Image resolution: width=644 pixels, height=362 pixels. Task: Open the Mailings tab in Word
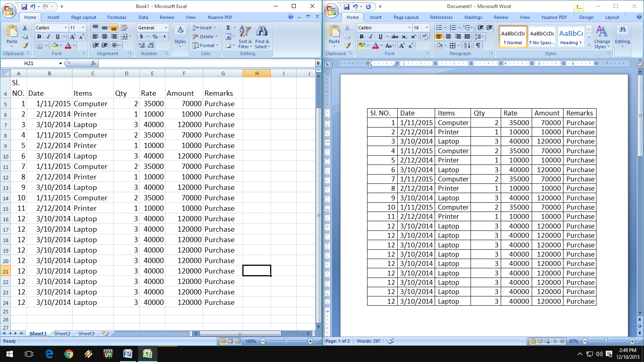coord(473,17)
